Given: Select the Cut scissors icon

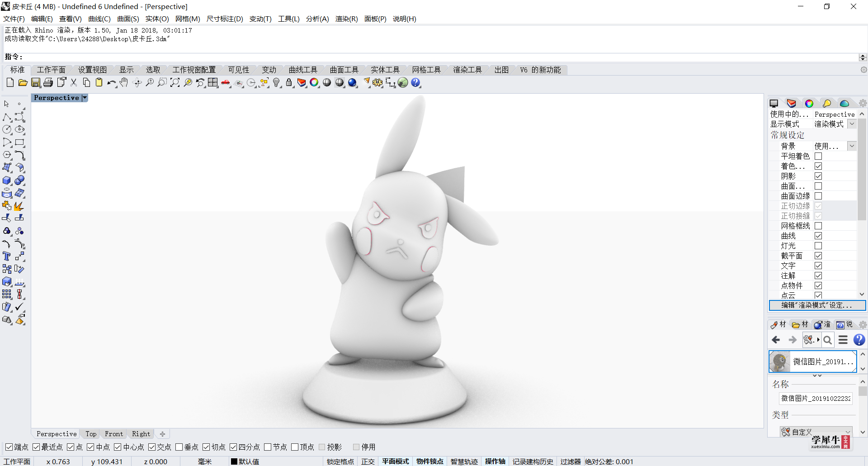Looking at the screenshot, I should point(74,82).
